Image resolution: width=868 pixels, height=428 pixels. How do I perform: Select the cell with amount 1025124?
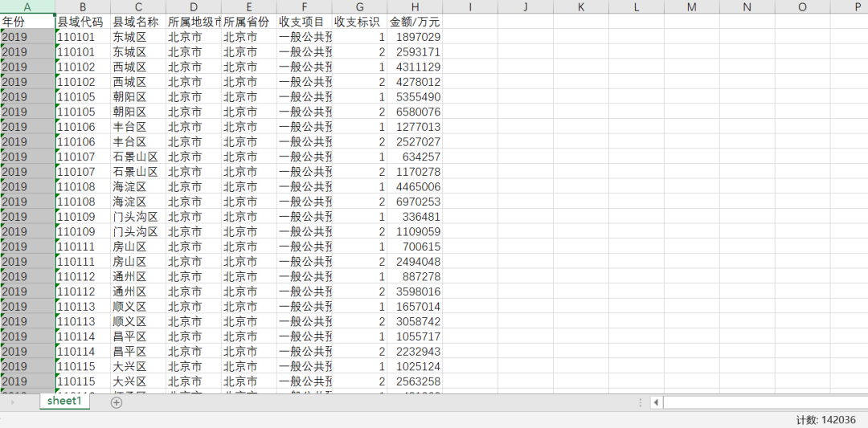(x=416, y=366)
